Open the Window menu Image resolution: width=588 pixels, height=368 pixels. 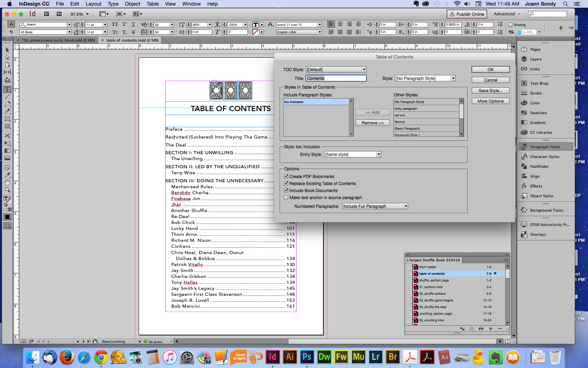pyautogui.click(x=191, y=4)
